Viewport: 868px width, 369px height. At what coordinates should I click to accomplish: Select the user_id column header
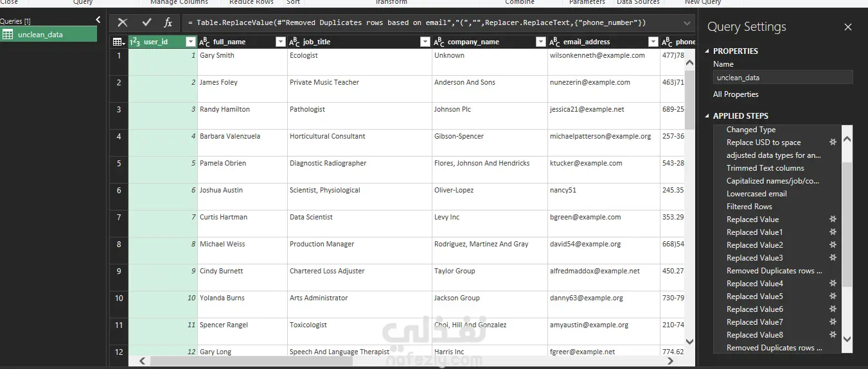pyautogui.click(x=163, y=42)
